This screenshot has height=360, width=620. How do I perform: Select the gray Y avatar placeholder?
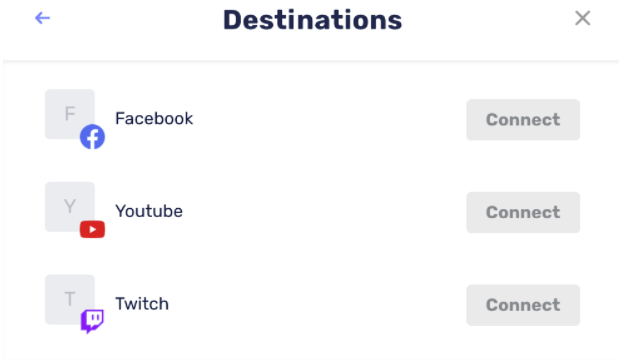click(x=70, y=207)
